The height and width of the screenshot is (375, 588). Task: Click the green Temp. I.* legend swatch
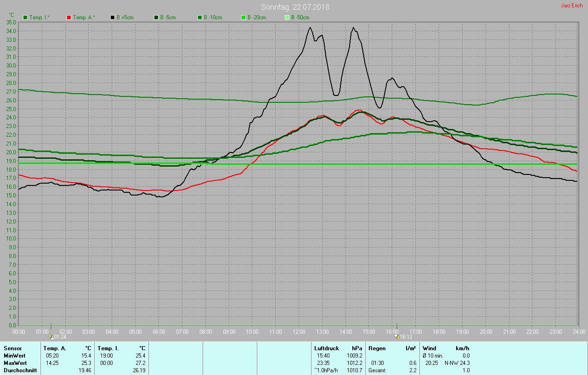click(x=25, y=17)
